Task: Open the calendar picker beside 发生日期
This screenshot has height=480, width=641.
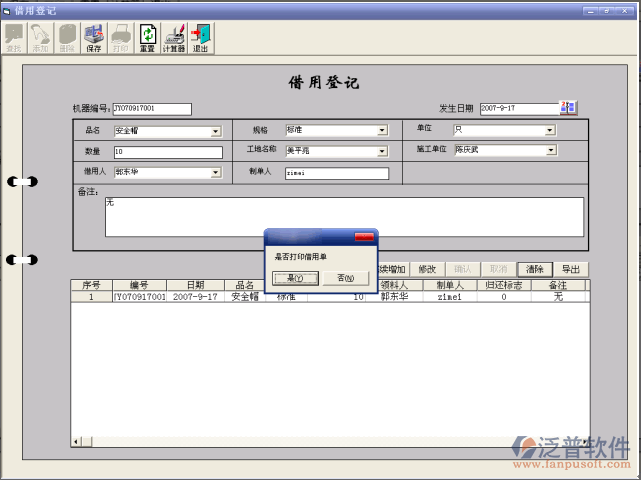Action: (x=568, y=108)
